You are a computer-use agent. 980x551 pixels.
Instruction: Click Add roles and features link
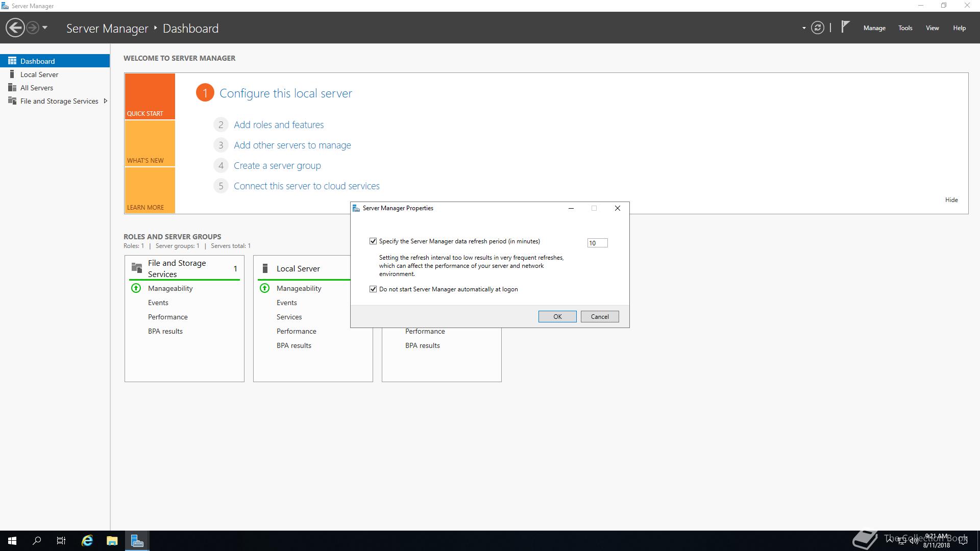(279, 124)
